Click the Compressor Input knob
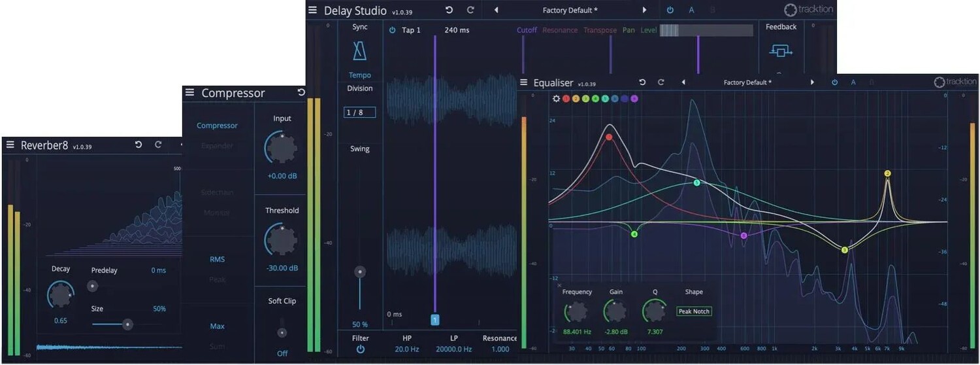This screenshot has width=980, height=365. point(282,149)
